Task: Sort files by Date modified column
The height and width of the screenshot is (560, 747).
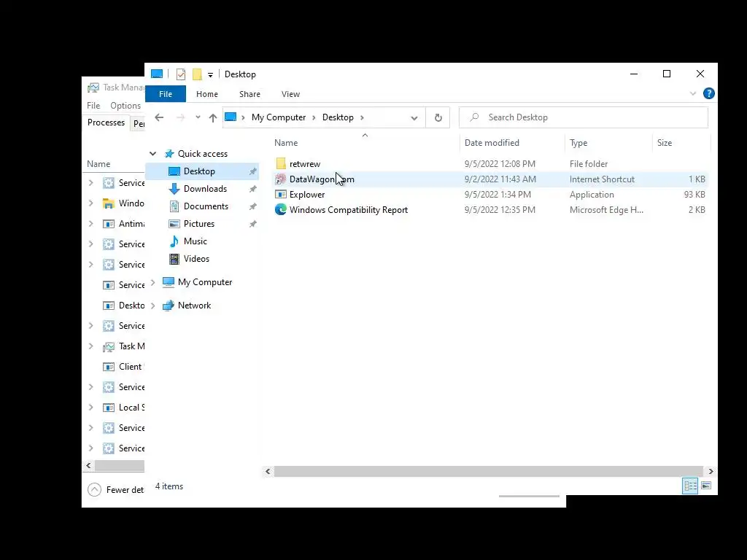Action: pyautogui.click(x=492, y=143)
